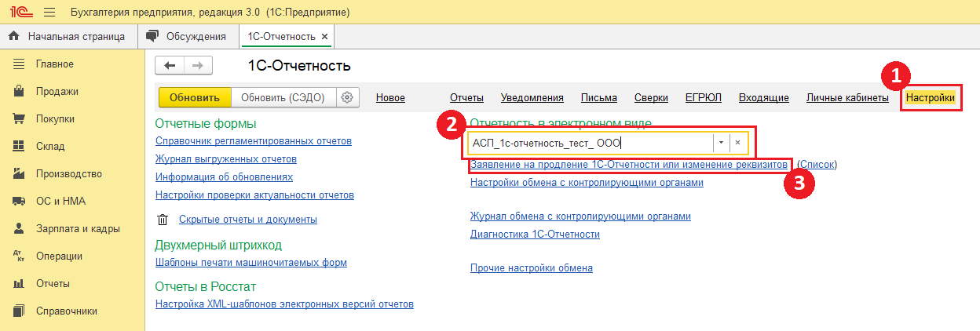Open Заявление на продление 1С-Отчетности link
Screen dimensions: 980x331
(628, 165)
